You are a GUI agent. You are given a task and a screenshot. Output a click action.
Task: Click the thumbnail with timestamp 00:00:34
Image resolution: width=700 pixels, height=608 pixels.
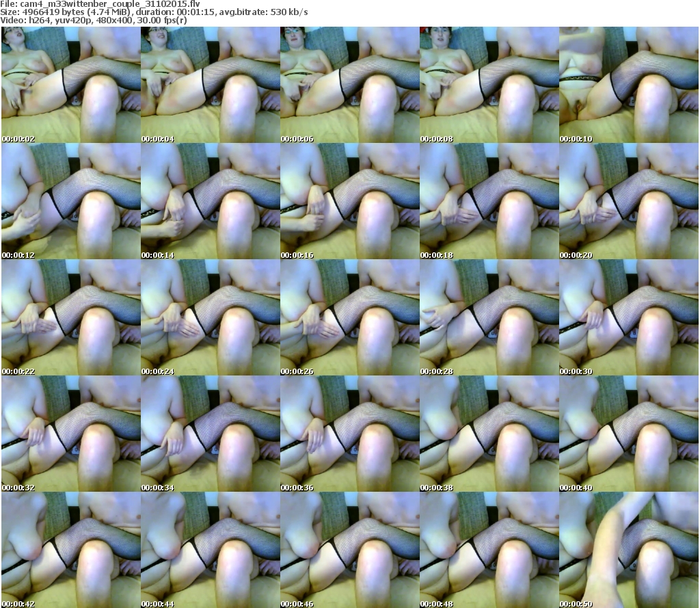[211, 434]
